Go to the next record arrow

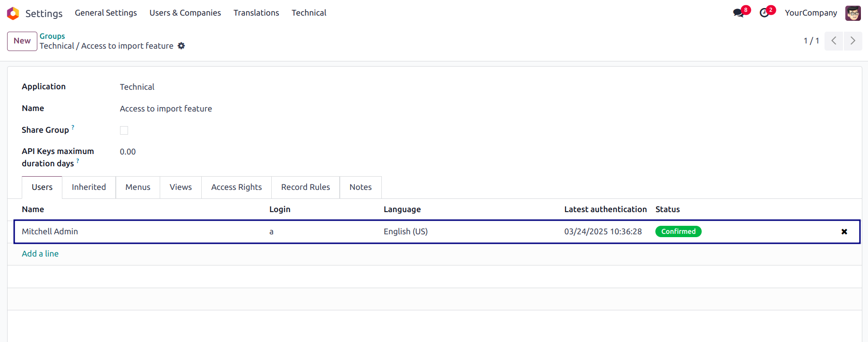click(853, 41)
